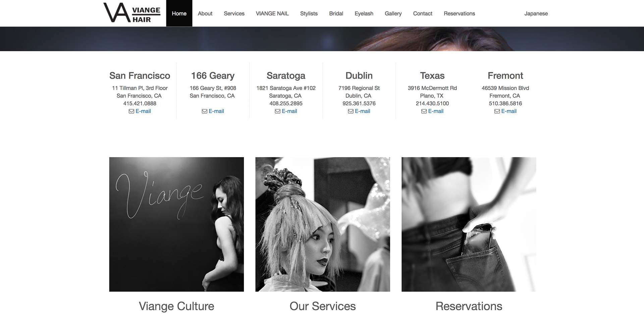The height and width of the screenshot is (332, 644).
Task: Click envelope icon under Fremont
Action: click(x=497, y=111)
